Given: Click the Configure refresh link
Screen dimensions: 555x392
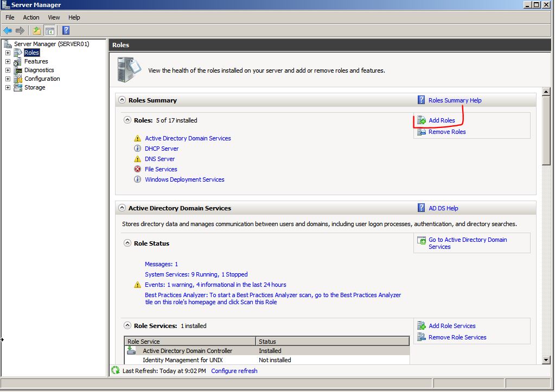Looking at the screenshot, I should pos(234,371).
